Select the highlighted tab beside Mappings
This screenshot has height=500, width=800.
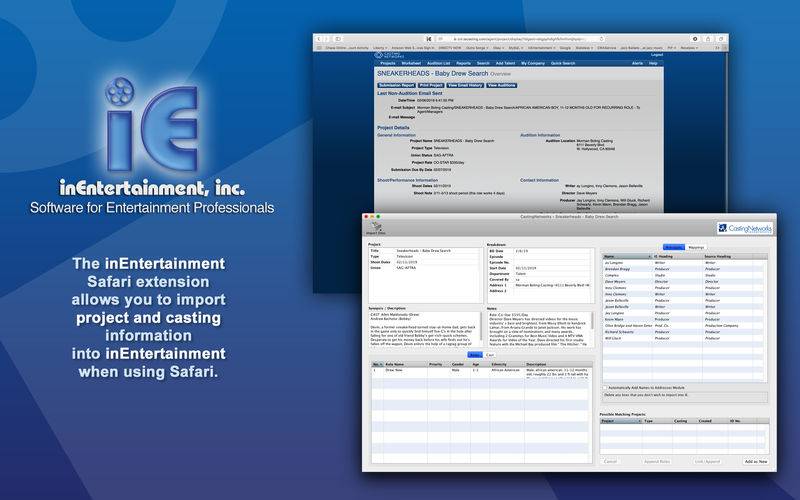click(x=673, y=247)
